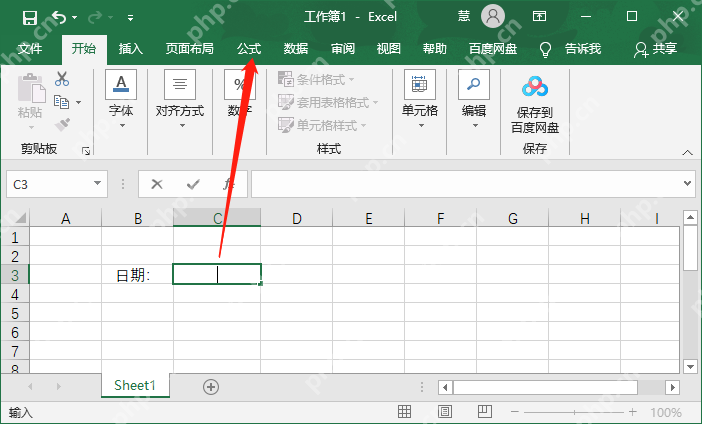Click the Cancel X formula bar icon
702x424 pixels.
tap(157, 184)
